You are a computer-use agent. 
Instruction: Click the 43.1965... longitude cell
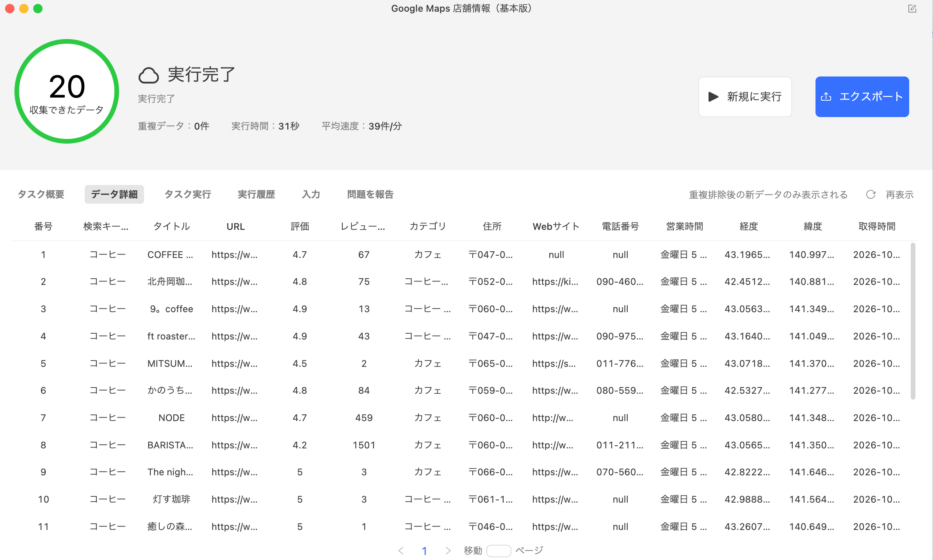[x=747, y=255]
